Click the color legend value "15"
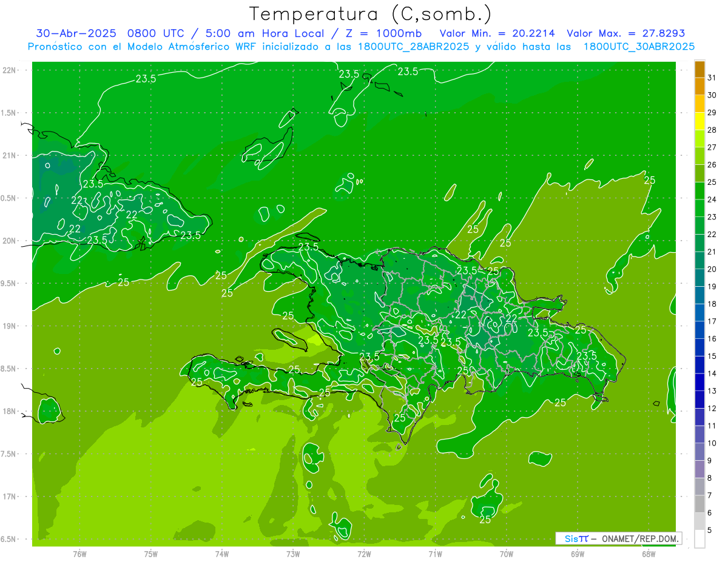The image size is (728, 562). pos(712,356)
